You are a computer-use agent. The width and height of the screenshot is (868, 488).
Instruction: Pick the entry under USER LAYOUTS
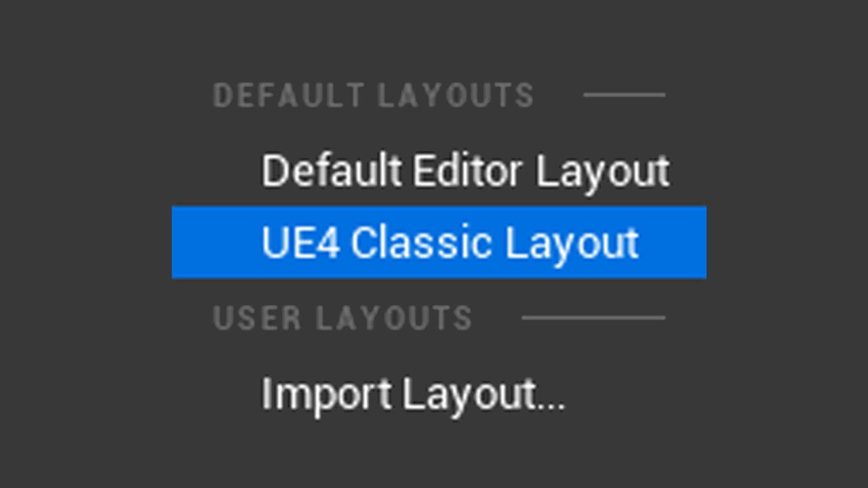(413, 394)
